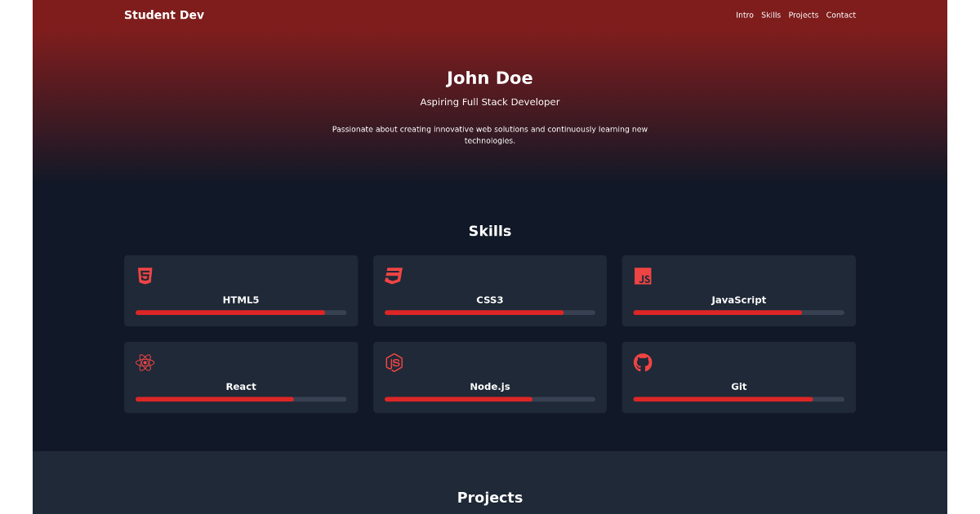Click the Skills section heading
980x514 pixels.
click(x=489, y=231)
